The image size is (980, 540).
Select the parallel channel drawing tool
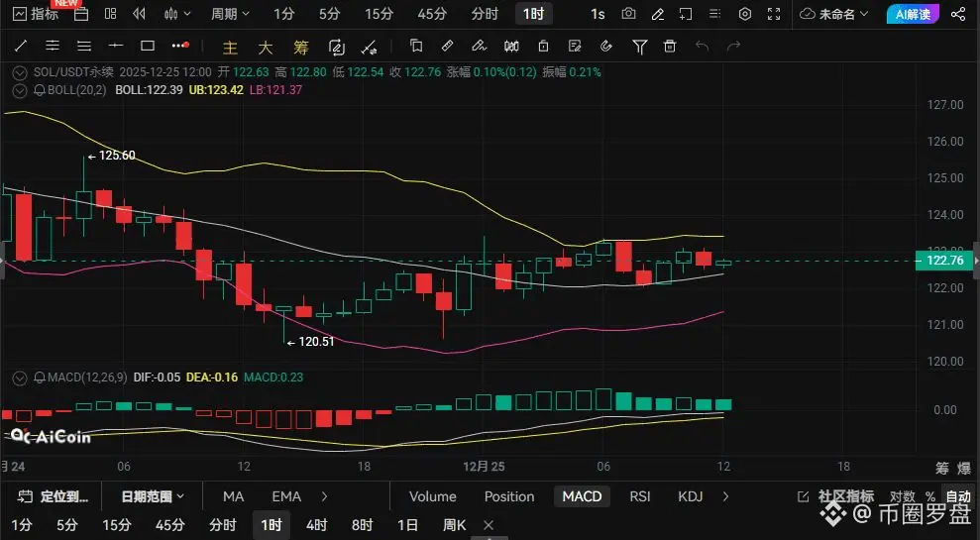(53, 46)
